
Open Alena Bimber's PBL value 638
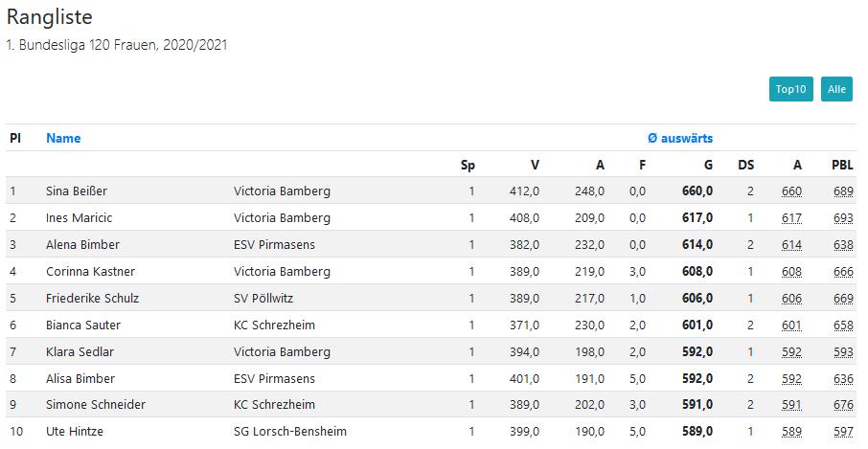[x=843, y=245]
